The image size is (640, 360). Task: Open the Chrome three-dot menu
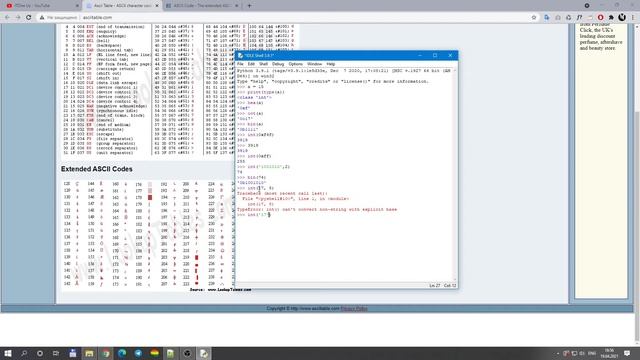pos(633,18)
